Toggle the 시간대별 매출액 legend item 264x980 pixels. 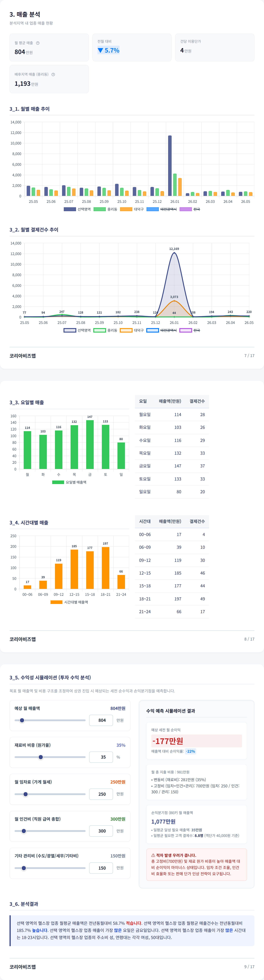point(69,602)
